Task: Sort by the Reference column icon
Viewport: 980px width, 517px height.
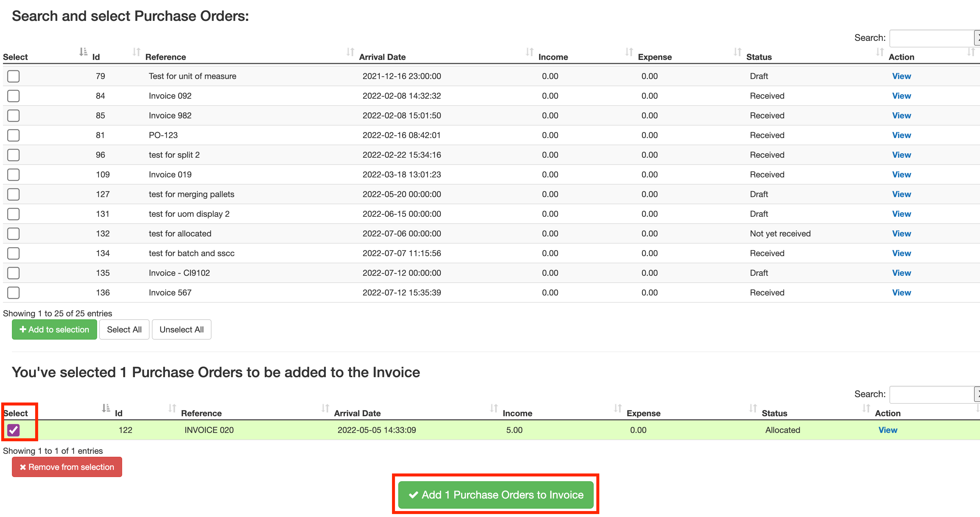Action: click(x=136, y=53)
